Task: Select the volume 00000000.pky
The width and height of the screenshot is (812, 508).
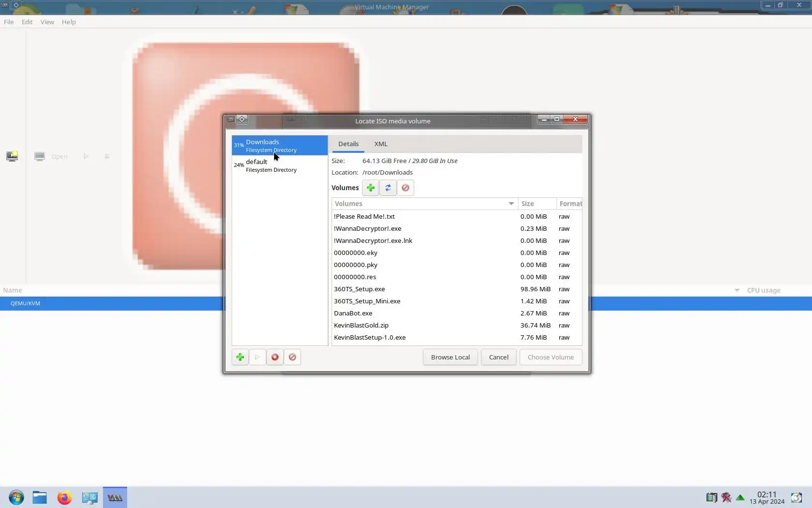Action: [457, 265]
